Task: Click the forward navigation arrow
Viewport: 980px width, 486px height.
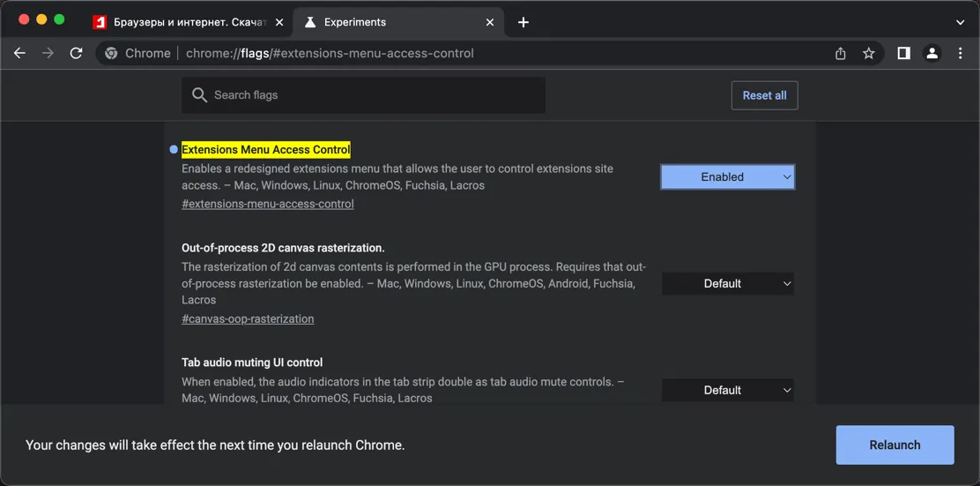Action: coord(48,53)
